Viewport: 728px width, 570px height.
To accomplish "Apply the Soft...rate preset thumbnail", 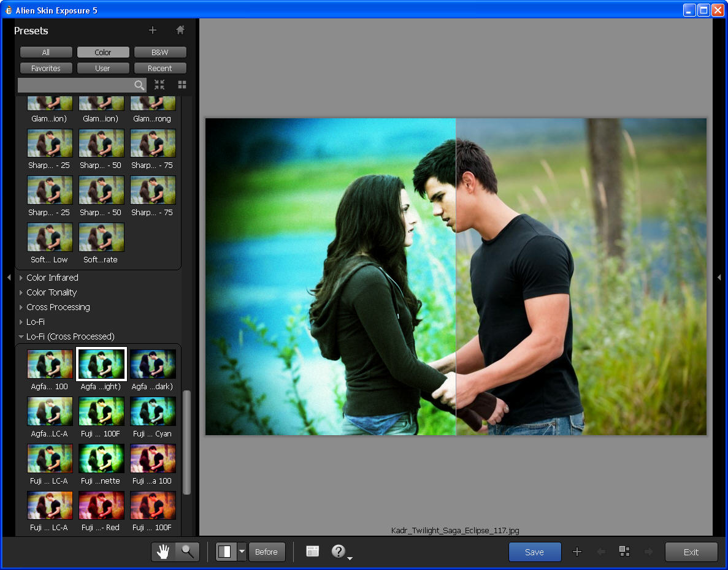I will point(102,237).
